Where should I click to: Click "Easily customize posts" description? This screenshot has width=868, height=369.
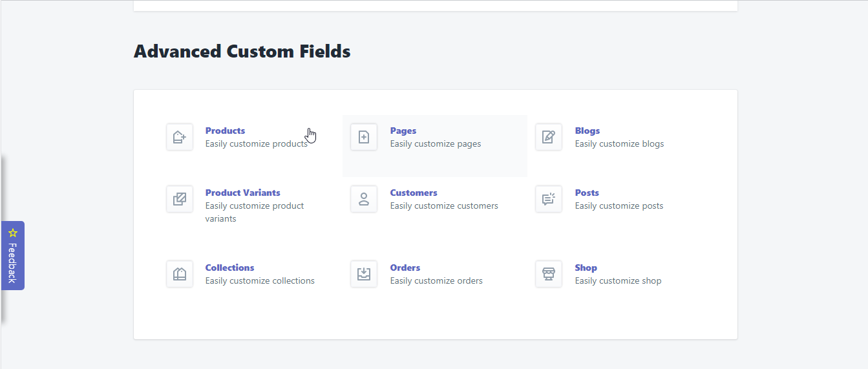[x=619, y=206]
